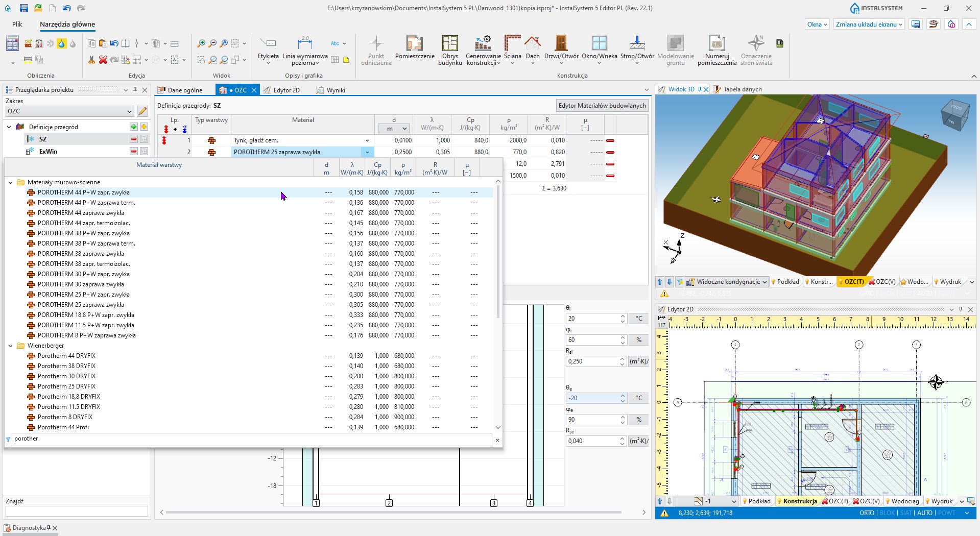The width and height of the screenshot is (980, 536).
Task: Toggle Podkład layer in Edytor 2D
Action: (756, 501)
